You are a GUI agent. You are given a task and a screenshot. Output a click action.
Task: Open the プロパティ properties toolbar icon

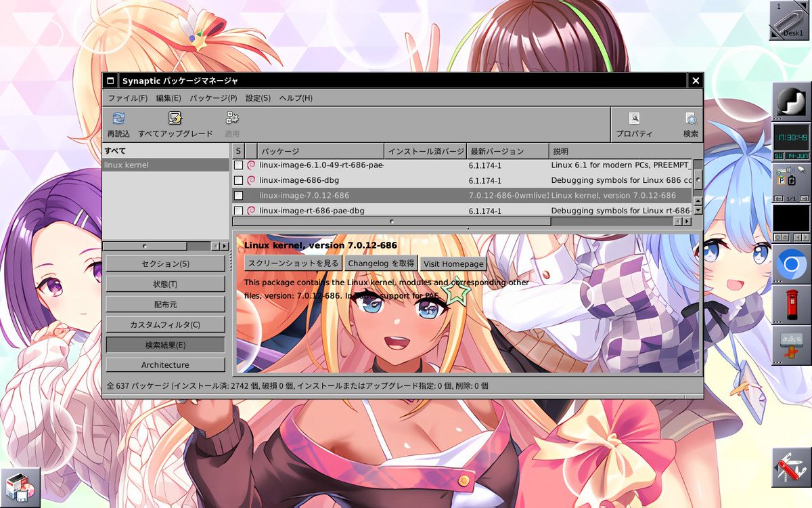point(634,119)
